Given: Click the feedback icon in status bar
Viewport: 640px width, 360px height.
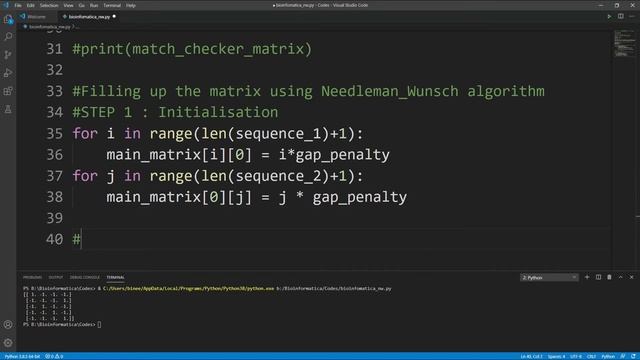Looking at the screenshot, I should 623,356.
